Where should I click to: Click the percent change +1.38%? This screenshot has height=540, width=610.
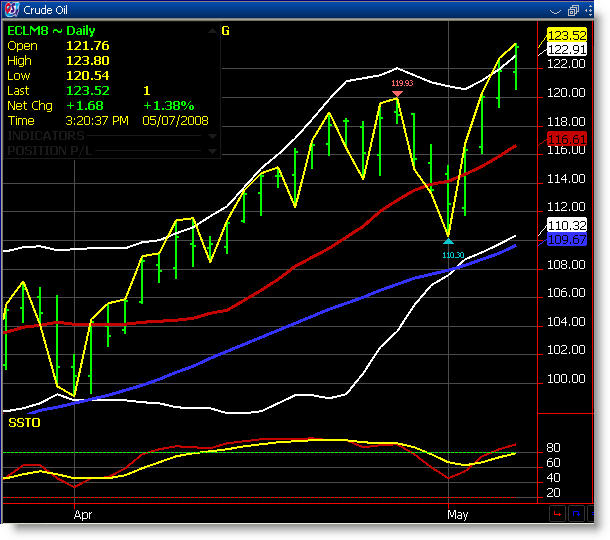168,105
